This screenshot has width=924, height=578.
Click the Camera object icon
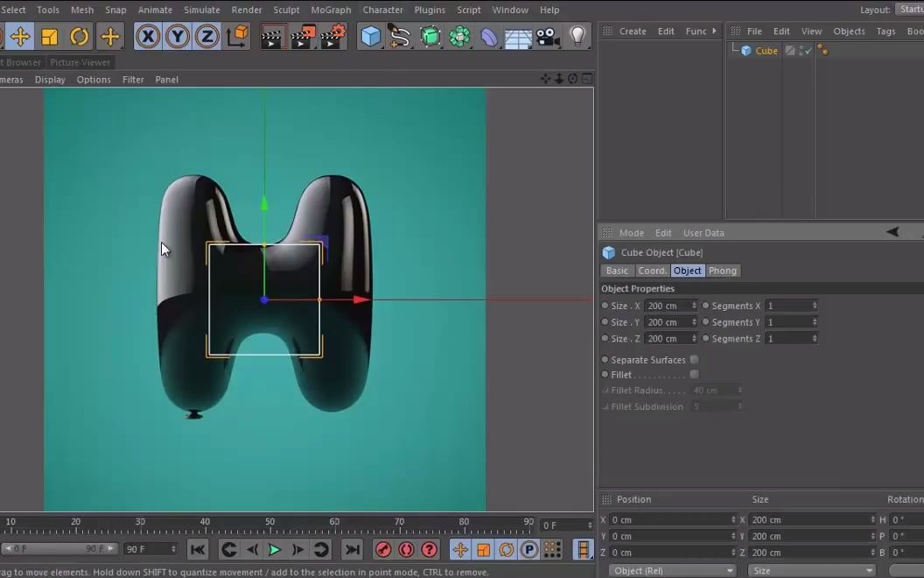pos(548,37)
